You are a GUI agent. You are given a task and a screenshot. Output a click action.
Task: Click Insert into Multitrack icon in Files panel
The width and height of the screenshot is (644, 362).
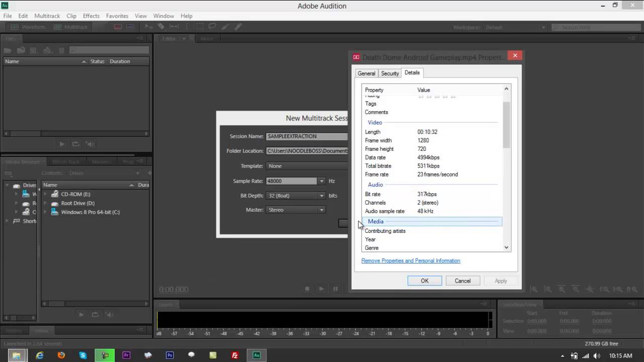coord(48,50)
